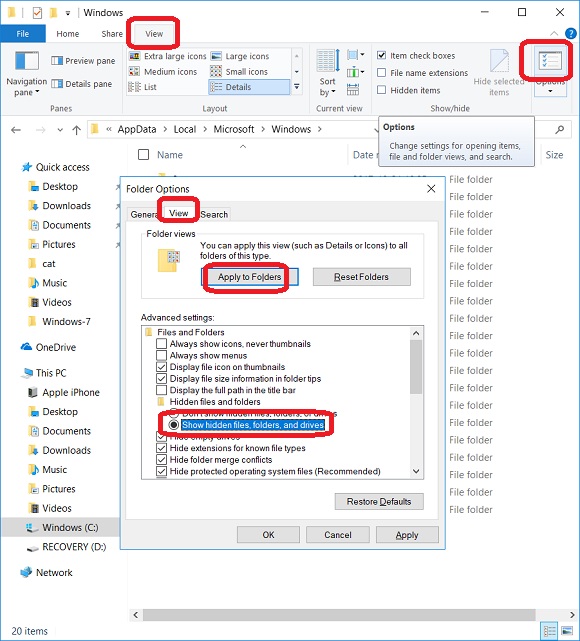Select the View ribbon tab

point(154,34)
